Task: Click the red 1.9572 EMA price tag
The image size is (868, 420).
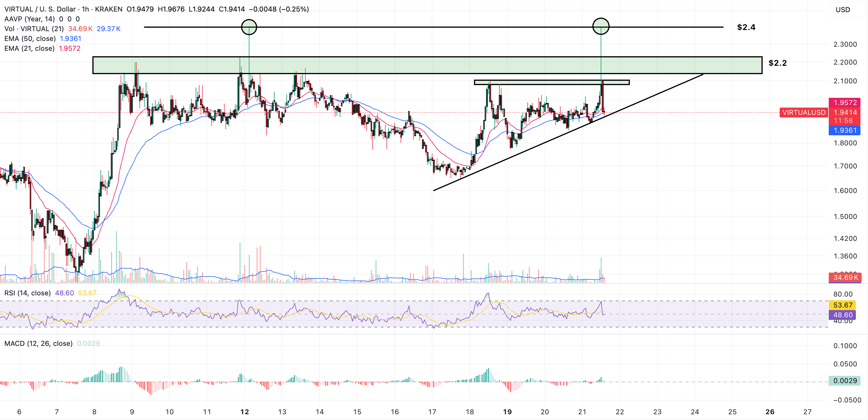Action: pyautogui.click(x=844, y=102)
